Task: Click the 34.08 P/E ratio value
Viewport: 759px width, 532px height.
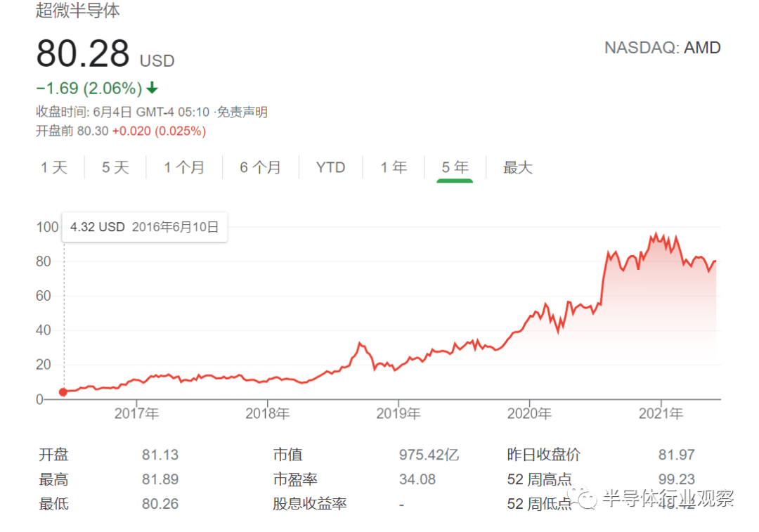Action: (x=417, y=479)
